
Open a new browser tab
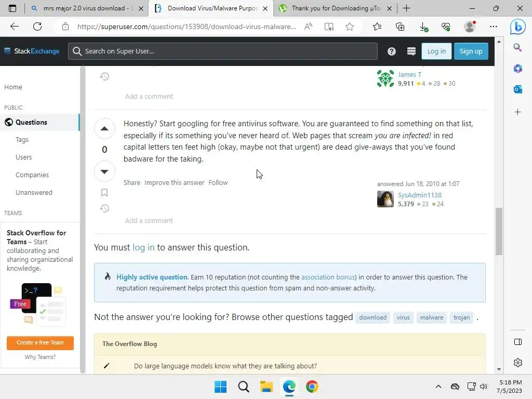click(406, 8)
